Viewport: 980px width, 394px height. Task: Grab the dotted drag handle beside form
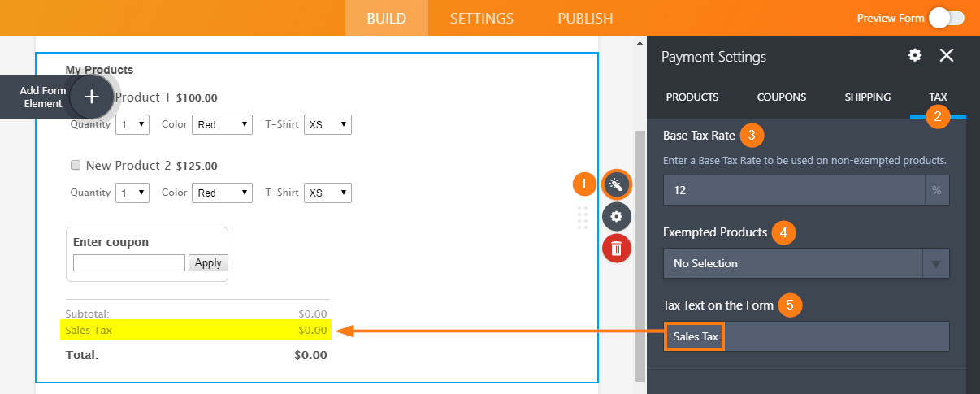(583, 218)
